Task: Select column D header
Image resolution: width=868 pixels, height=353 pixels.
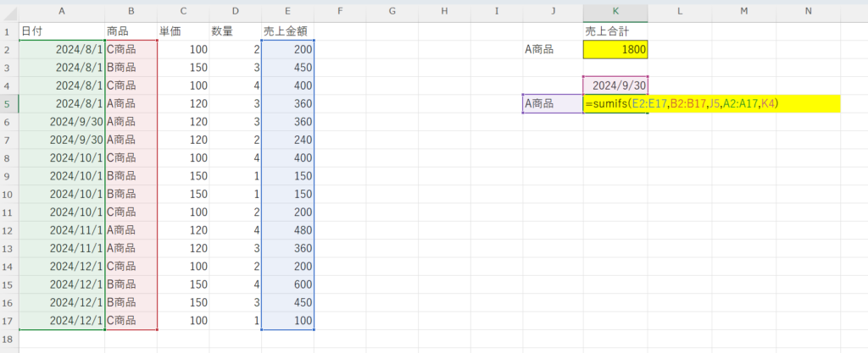Action: click(x=236, y=14)
